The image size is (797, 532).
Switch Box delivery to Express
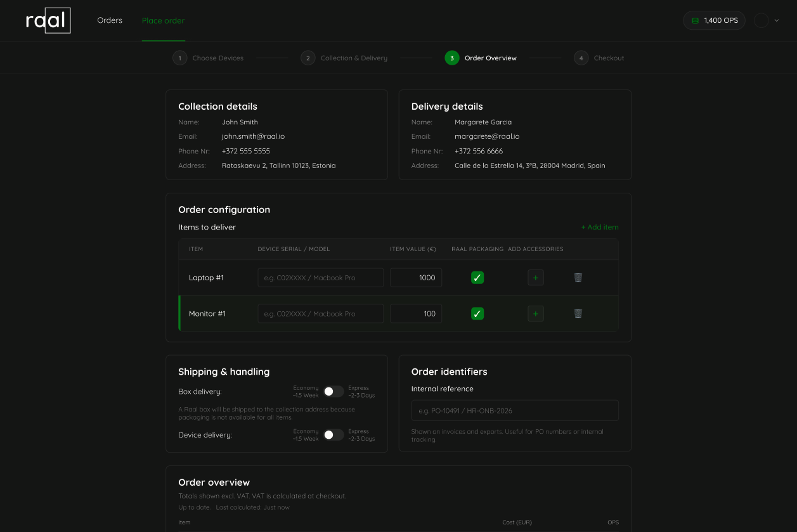tap(334, 392)
